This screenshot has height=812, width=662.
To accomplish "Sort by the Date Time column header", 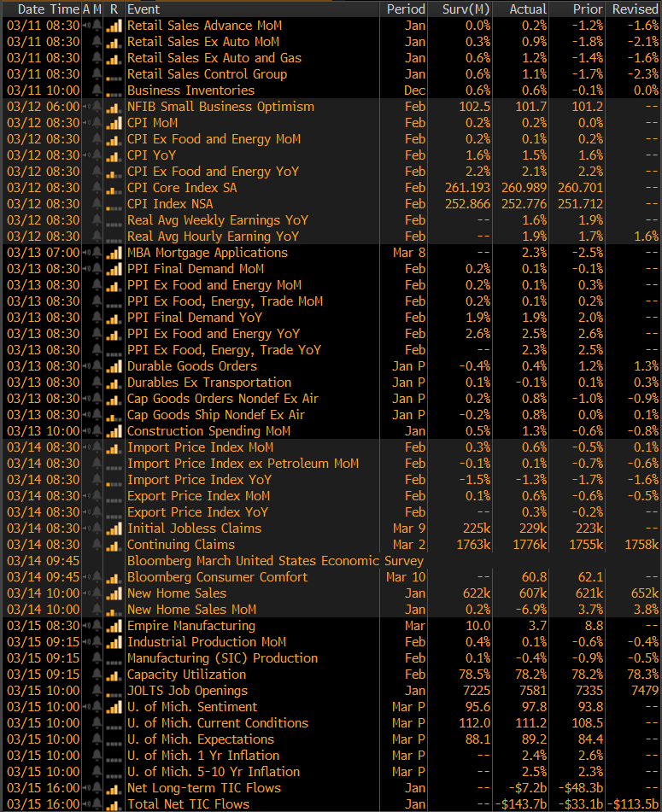I will (x=43, y=9).
